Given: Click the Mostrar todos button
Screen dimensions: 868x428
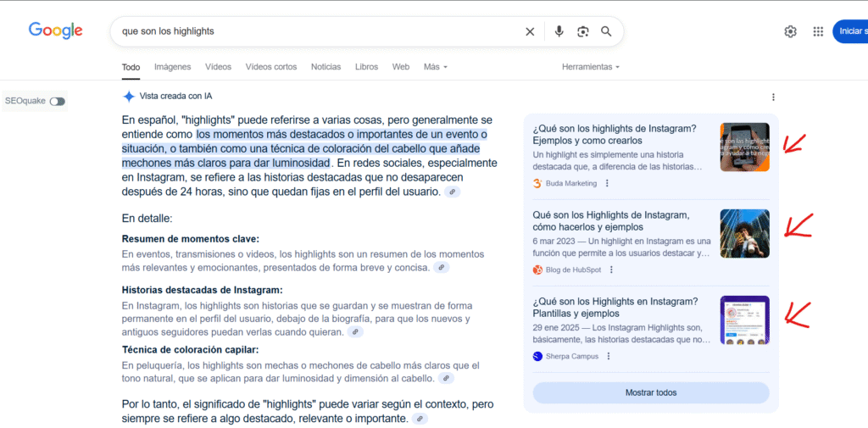Looking at the screenshot, I should 651,392.
